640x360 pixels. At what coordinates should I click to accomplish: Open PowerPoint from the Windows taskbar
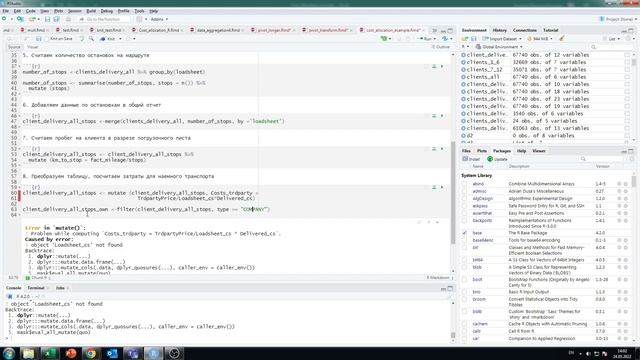click(70, 353)
